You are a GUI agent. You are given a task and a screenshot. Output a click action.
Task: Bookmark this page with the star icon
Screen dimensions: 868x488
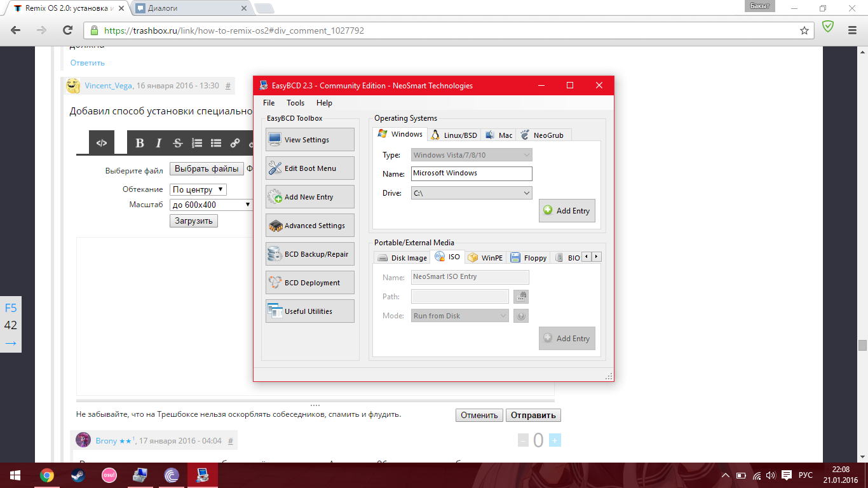(804, 30)
